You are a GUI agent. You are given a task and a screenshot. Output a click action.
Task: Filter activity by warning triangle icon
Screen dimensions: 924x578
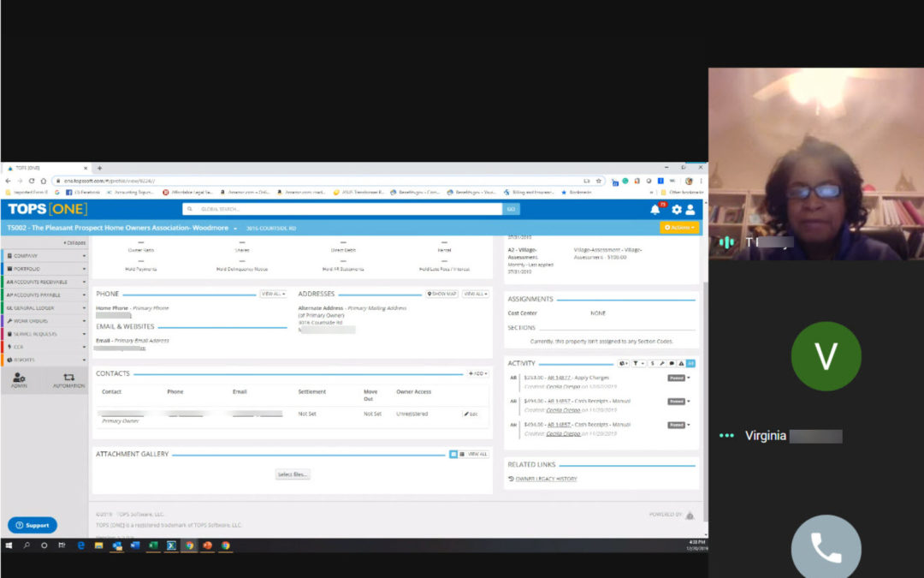point(681,363)
